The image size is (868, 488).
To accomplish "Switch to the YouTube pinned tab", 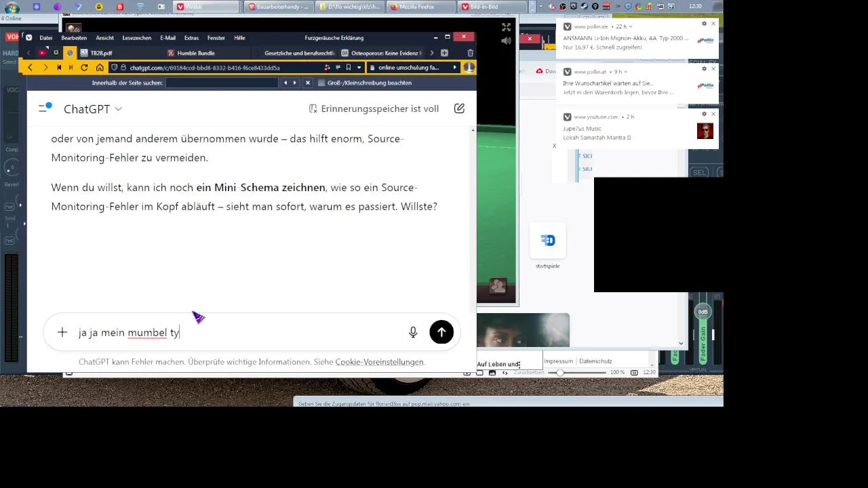I will click(42, 53).
